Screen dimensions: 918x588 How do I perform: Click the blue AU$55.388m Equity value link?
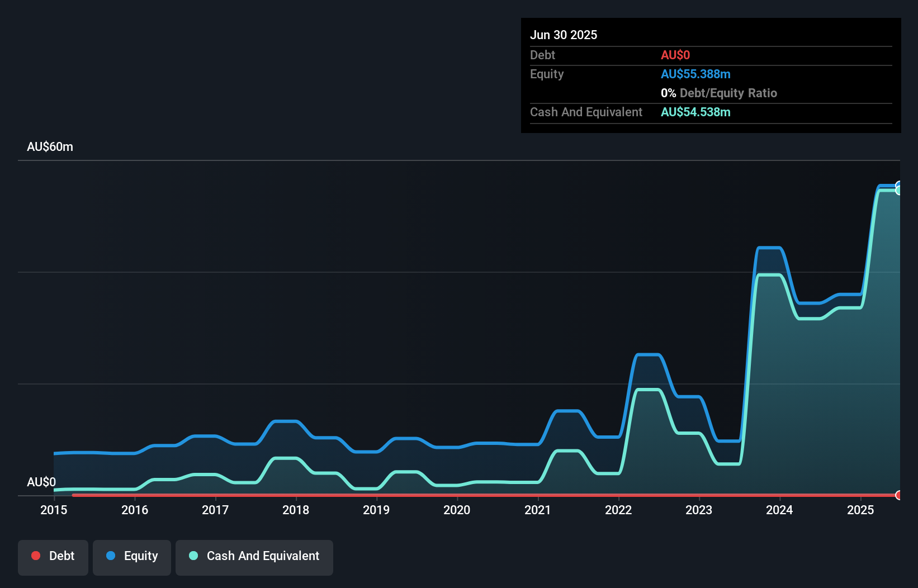(x=695, y=74)
